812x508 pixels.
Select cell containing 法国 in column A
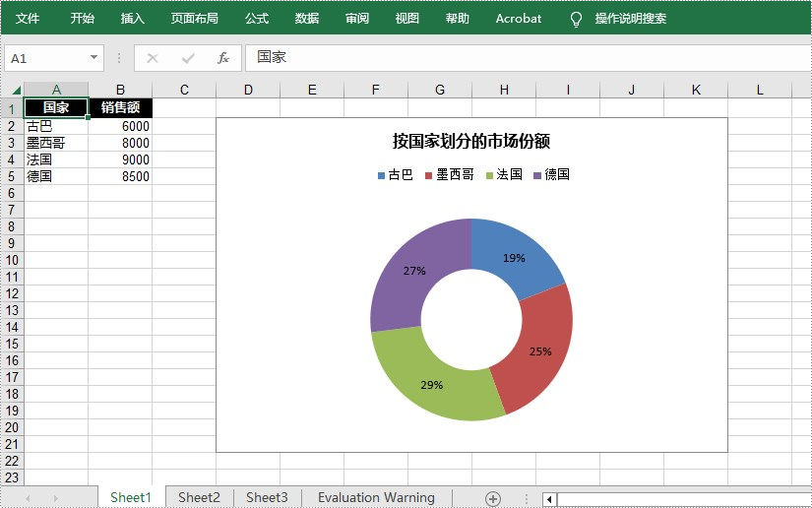56,159
